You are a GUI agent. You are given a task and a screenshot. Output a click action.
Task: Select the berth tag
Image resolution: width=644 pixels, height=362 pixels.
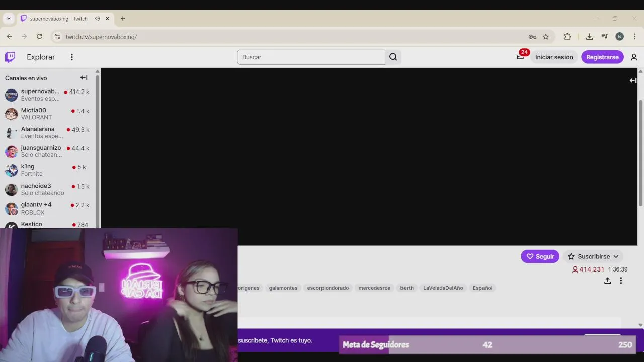coord(407,288)
